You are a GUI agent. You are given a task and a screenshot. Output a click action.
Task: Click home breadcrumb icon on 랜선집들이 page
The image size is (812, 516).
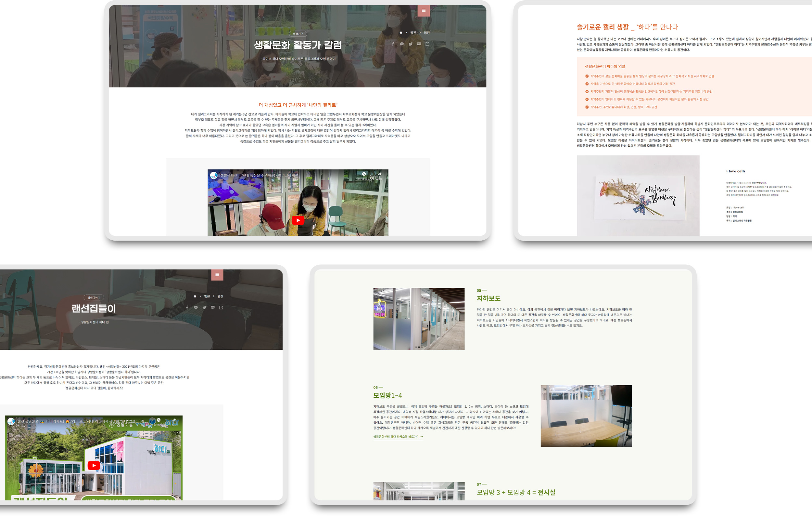195,296
